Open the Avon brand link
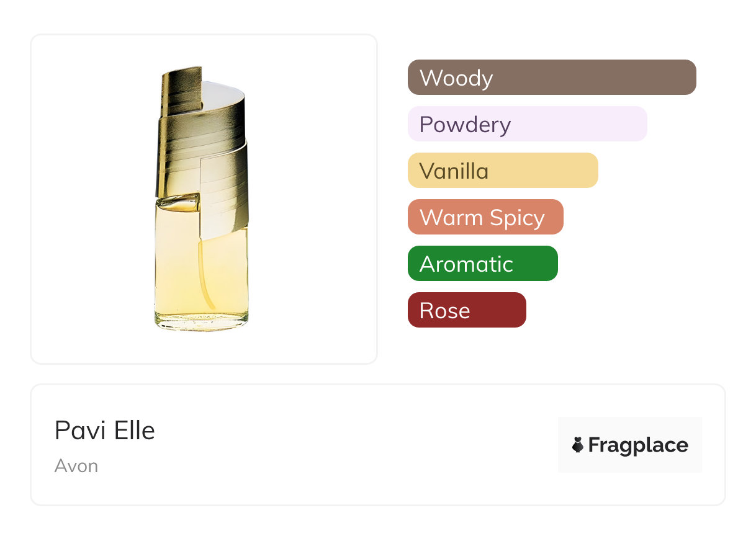The image size is (756, 536). point(76,466)
